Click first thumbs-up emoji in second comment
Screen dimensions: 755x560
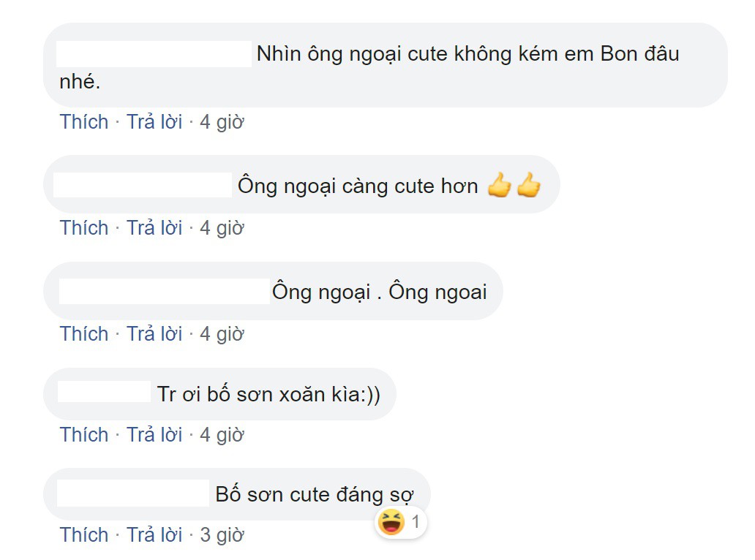(x=500, y=185)
